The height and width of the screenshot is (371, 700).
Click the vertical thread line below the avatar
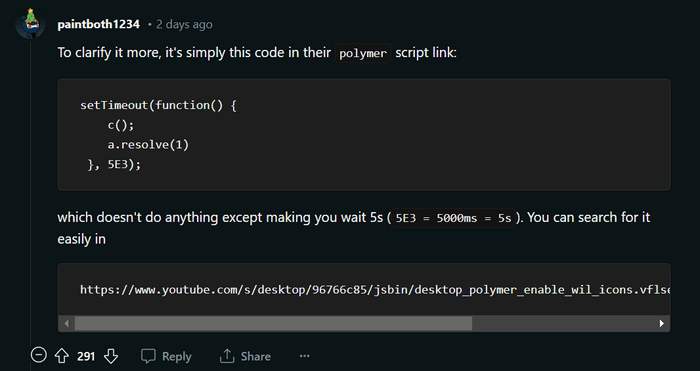tap(30, 192)
